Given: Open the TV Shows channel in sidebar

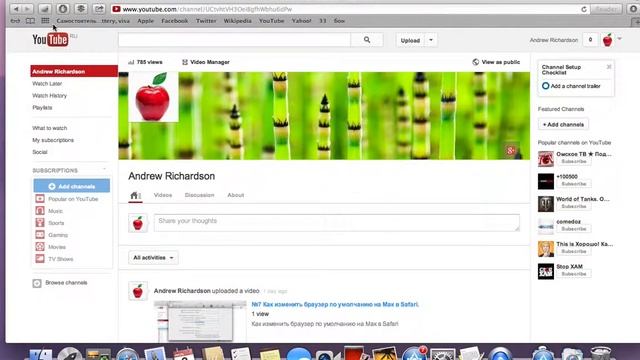Looking at the screenshot, I should coord(54,259).
